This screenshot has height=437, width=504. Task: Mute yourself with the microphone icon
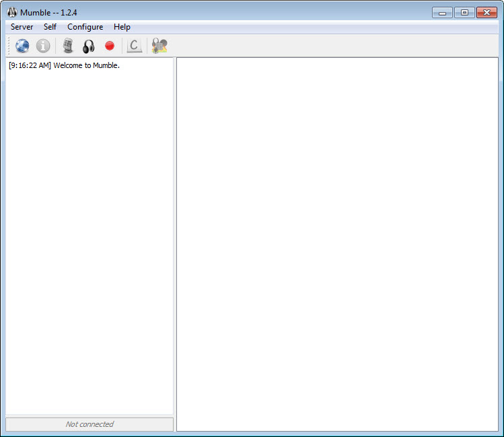tap(68, 46)
